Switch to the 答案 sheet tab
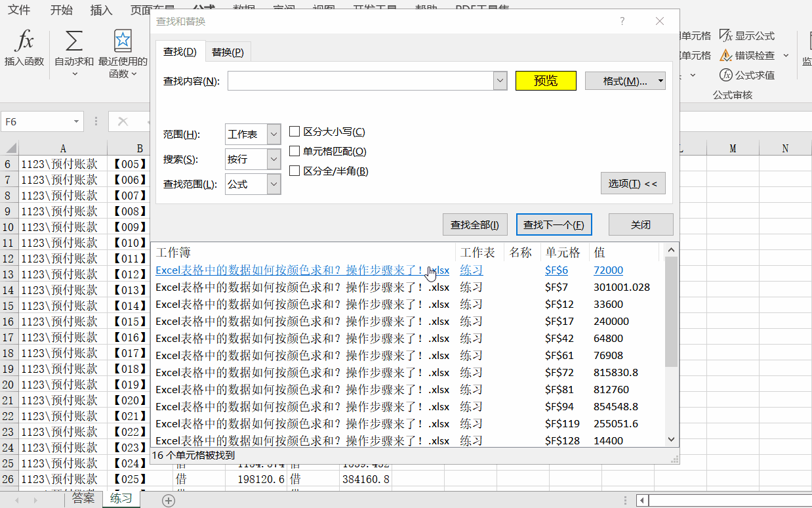The height and width of the screenshot is (508, 812). pyautogui.click(x=82, y=498)
